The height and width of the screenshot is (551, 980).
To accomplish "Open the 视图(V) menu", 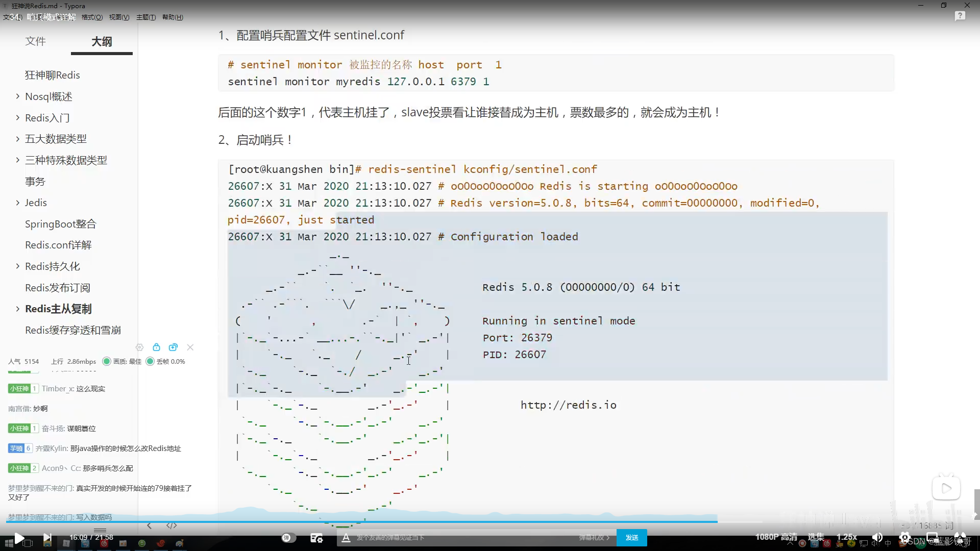I will (119, 17).
